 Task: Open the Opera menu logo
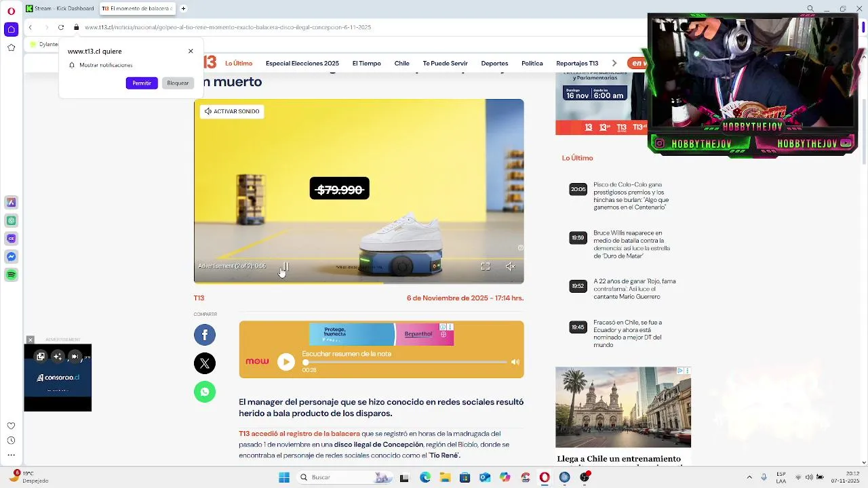pos(11,11)
